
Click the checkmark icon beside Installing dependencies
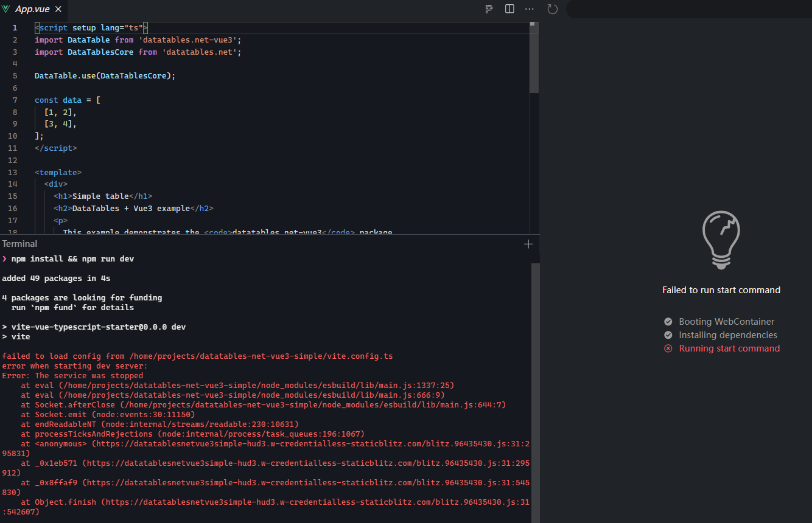668,335
